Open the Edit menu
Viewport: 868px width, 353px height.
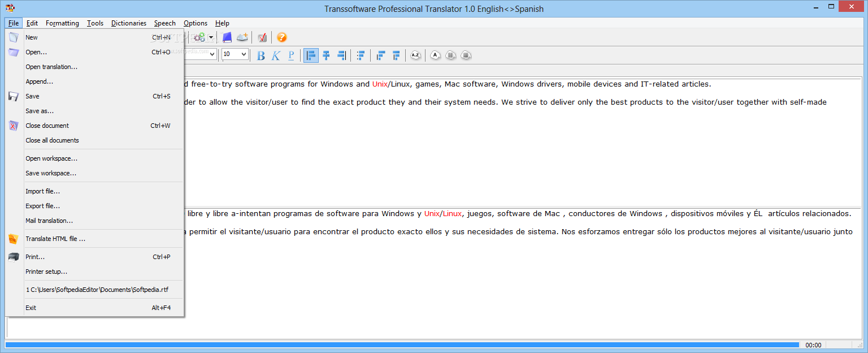pyautogui.click(x=32, y=23)
